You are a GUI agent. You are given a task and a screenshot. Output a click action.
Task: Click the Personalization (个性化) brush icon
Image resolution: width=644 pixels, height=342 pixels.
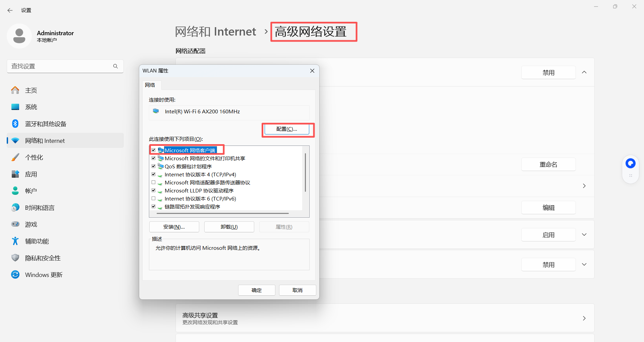15,157
